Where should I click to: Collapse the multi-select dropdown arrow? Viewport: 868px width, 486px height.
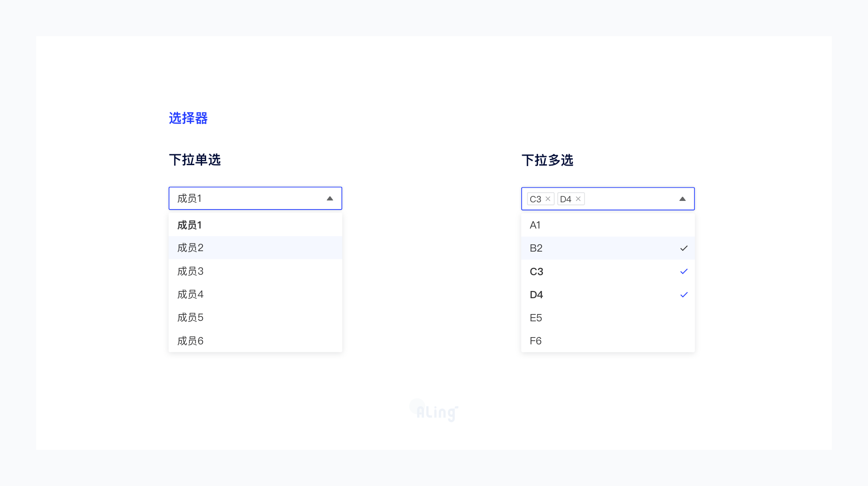pos(683,199)
